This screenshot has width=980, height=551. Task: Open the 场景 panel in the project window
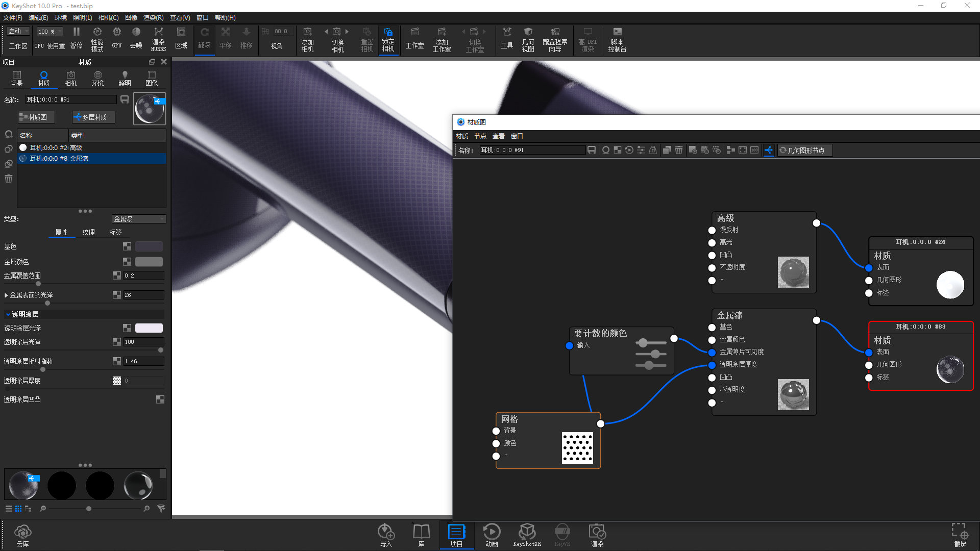pos(17,78)
